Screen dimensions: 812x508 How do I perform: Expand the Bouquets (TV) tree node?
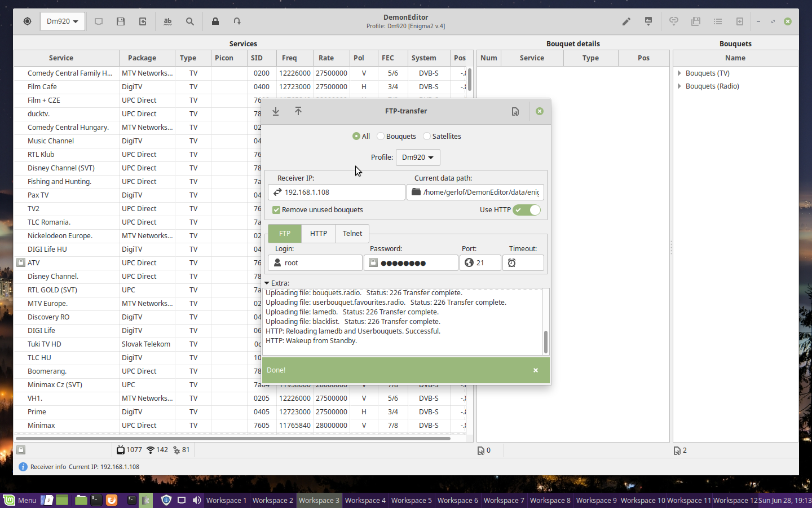pos(679,73)
